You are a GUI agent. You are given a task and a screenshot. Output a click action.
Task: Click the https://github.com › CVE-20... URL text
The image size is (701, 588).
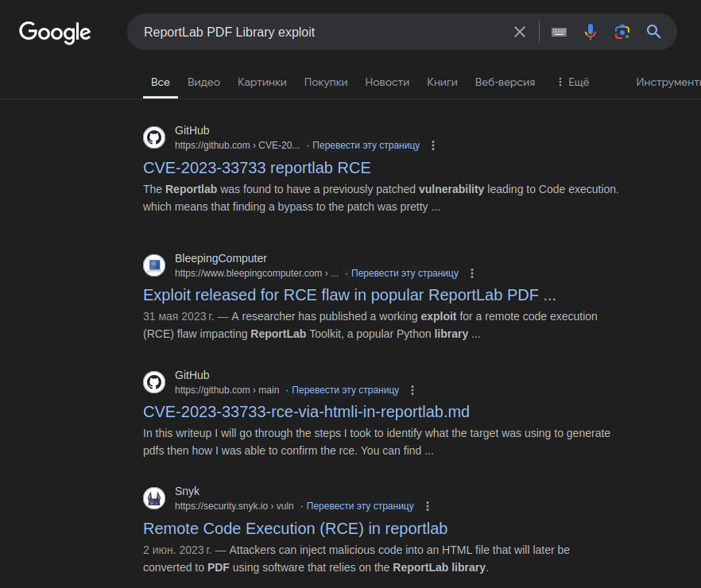click(237, 145)
